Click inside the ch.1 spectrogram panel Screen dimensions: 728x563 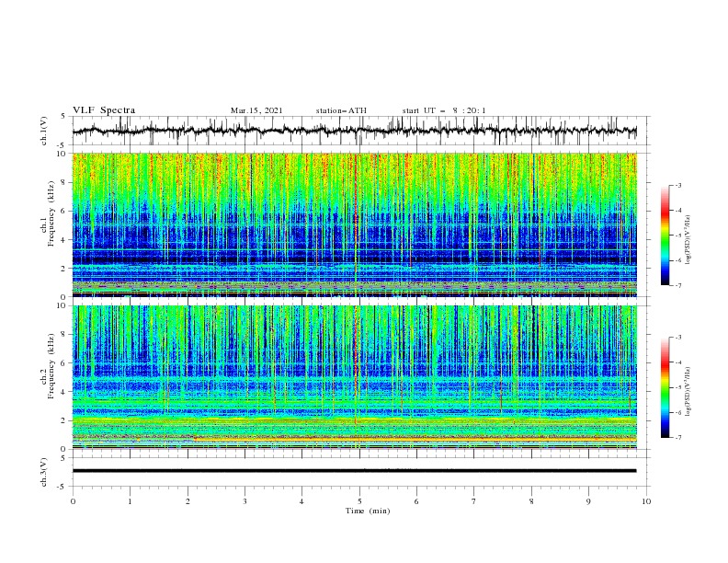(x=355, y=224)
